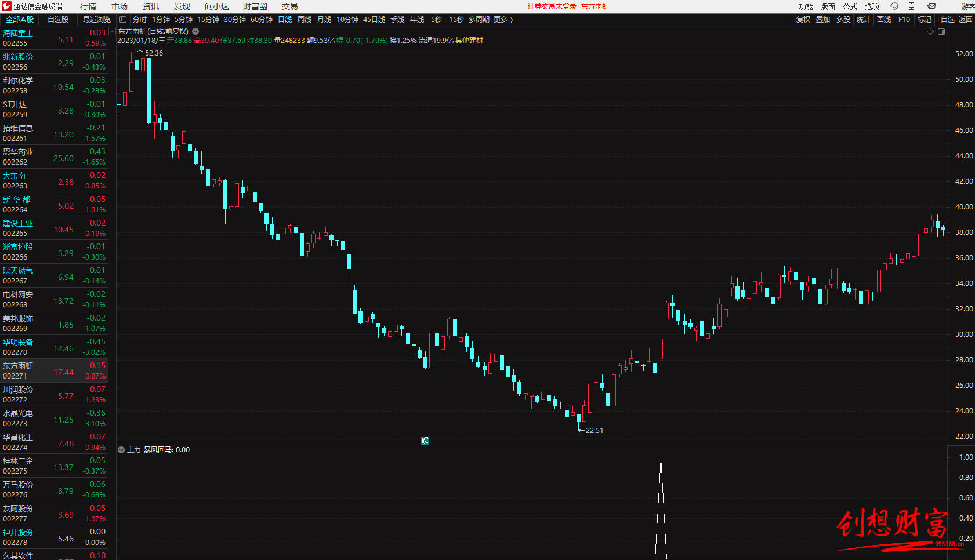Click the 画线 drawing button
This screenshot has width=975, height=560.
tap(884, 20)
